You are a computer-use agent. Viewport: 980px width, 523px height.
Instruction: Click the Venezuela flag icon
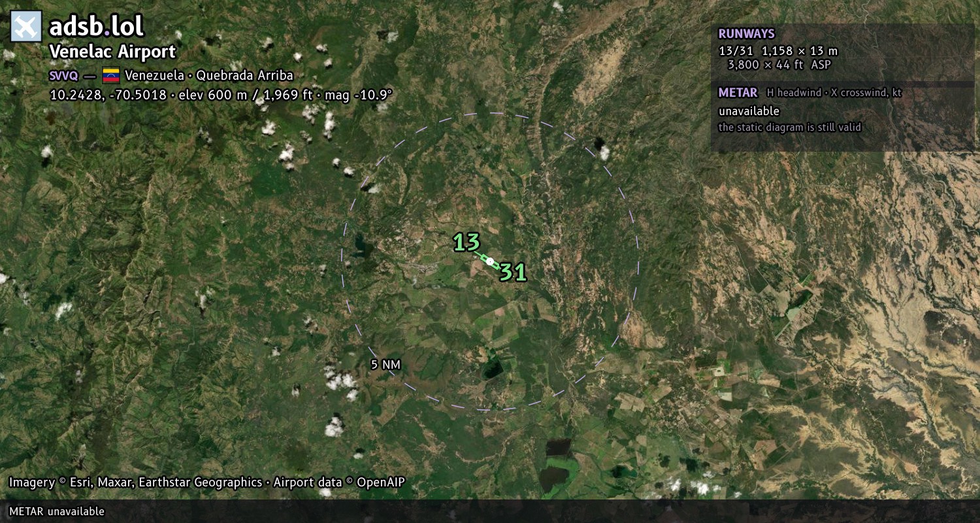click(111, 75)
